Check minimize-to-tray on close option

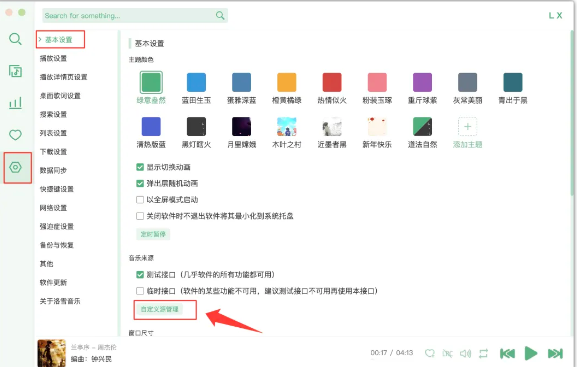tap(140, 216)
